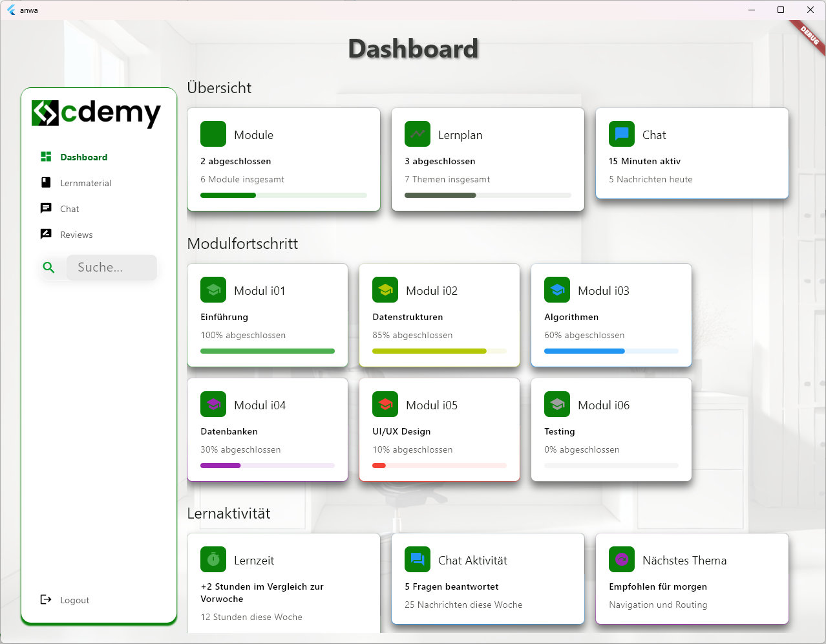Screen dimensions: 826x644
Task: Click the Modul i04 purple cap icon
Action: [x=213, y=405]
